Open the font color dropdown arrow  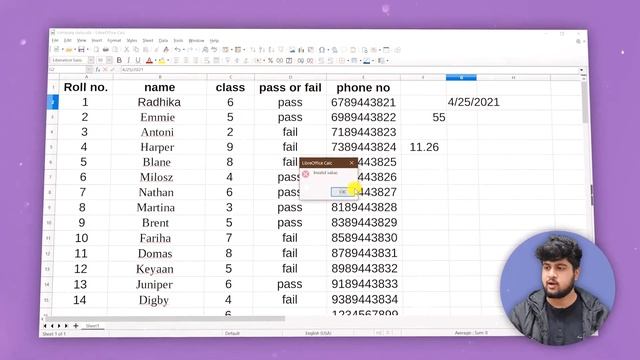click(x=156, y=60)
